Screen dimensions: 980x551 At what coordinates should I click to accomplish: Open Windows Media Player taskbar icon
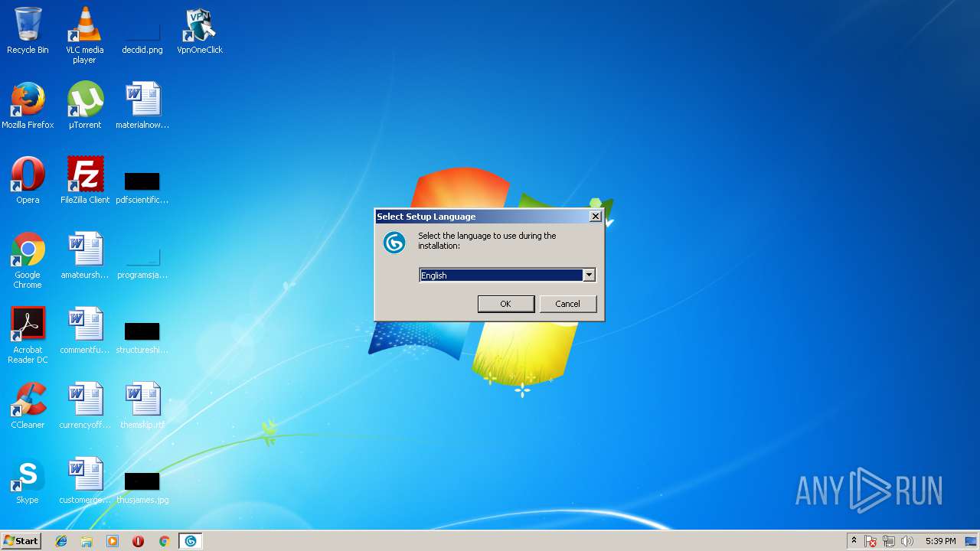pos(113,541)
